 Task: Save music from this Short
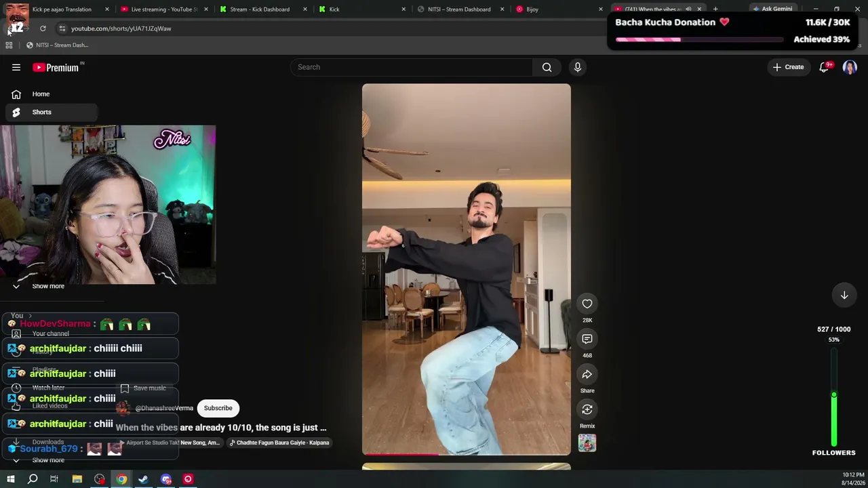(x=143, y=388)
